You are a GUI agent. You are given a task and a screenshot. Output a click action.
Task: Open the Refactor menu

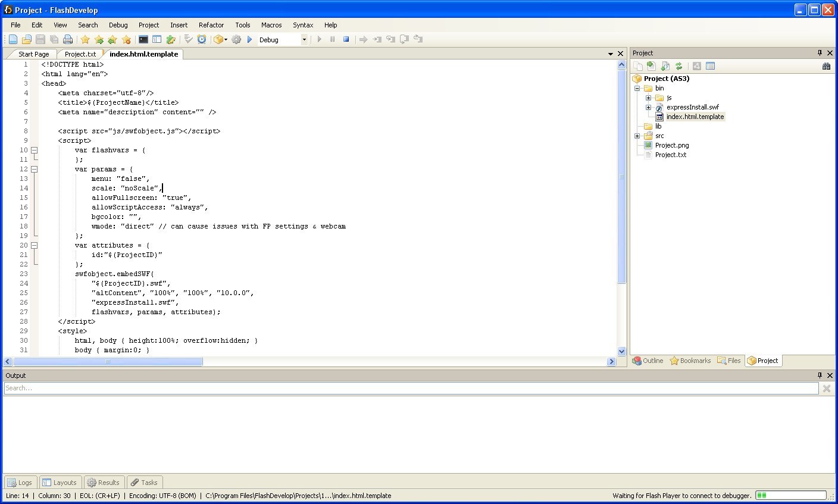click(211, 25)
